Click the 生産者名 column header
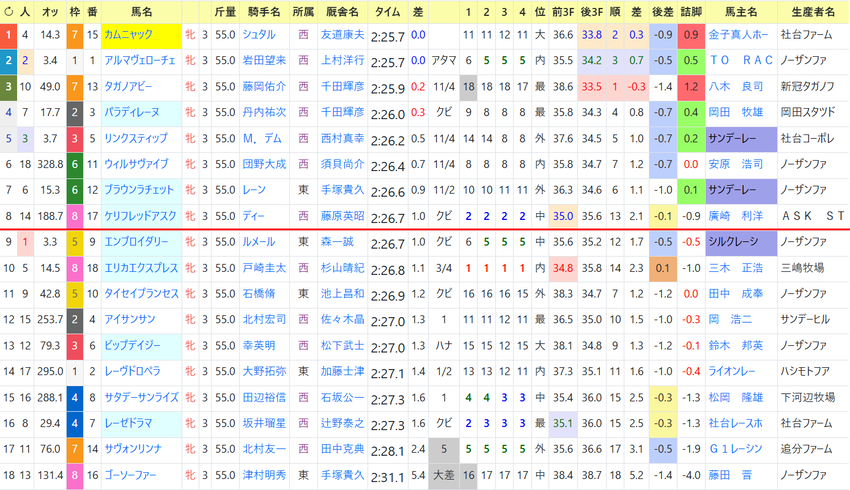The width and height of the screenshot is (850, 490). tap(812, 11)
